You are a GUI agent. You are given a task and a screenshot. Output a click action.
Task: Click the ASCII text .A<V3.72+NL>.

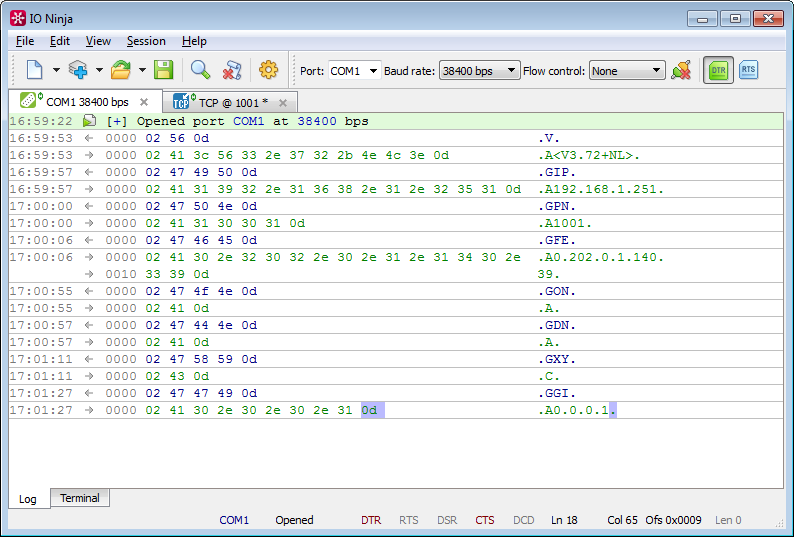click(588, 156)
